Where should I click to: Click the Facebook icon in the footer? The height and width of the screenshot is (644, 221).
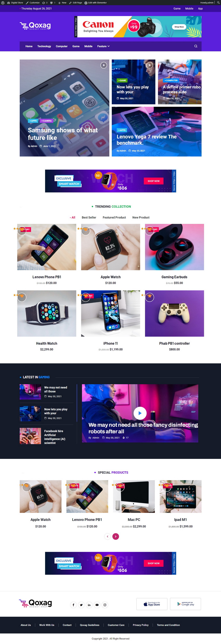pos(73,605)
